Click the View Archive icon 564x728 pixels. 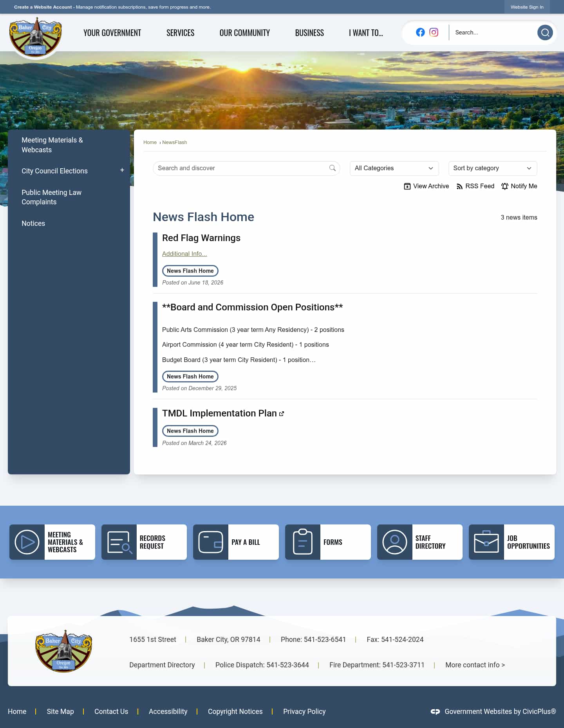coord(407,186)
